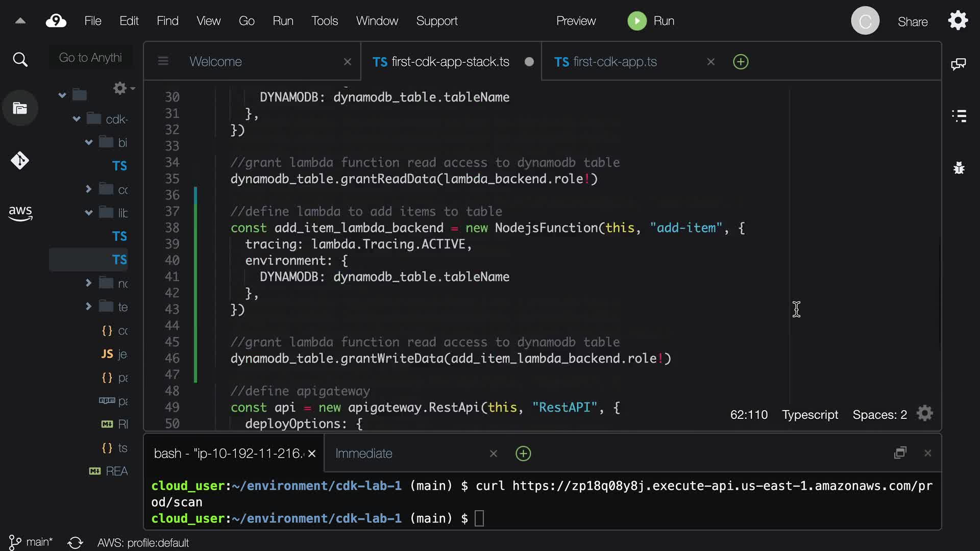The image size is (980, 551).
Task: Toggle the Environment file tree panel
Action: [x=20, y=108]
